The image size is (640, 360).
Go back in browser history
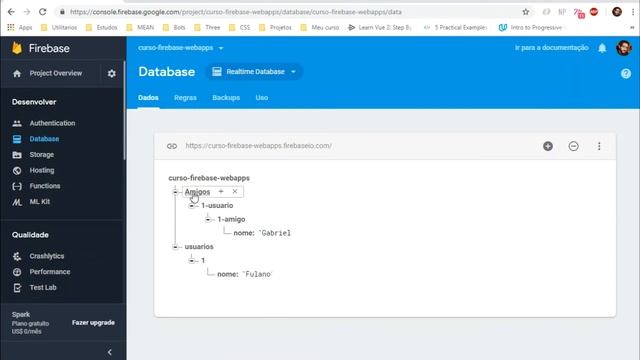pyautogui.click(x=11, y=12)
